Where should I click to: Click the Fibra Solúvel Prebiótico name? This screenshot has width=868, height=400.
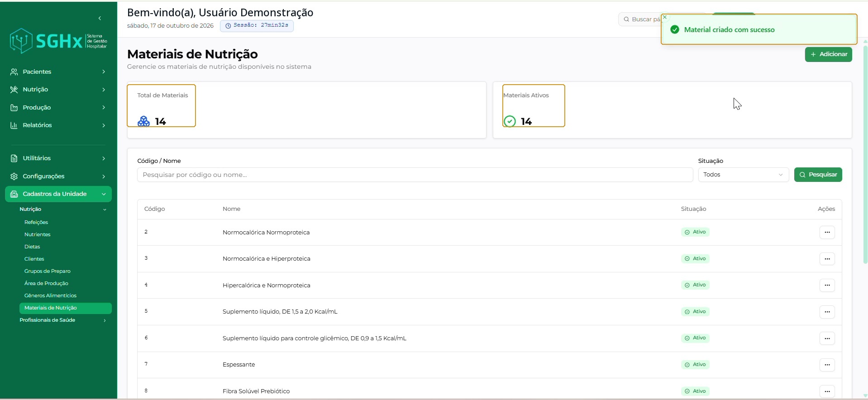click(x=256, y=391)
